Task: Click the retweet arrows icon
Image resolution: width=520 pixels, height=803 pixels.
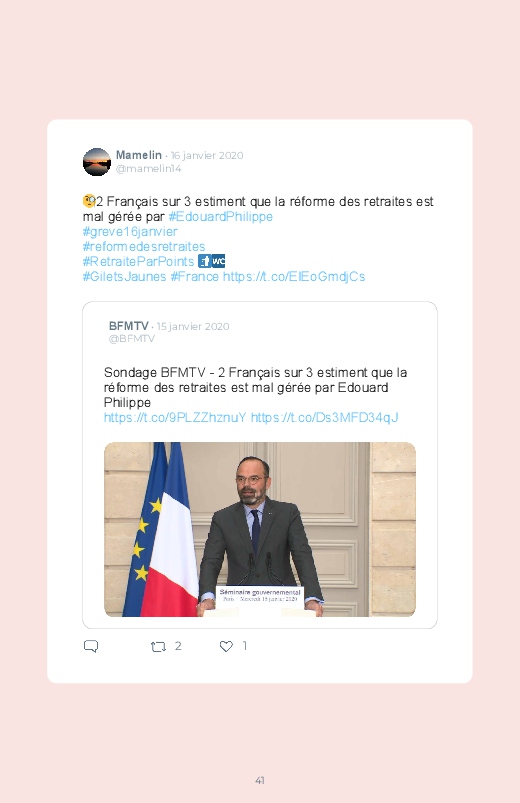Action: click(158, 647)
